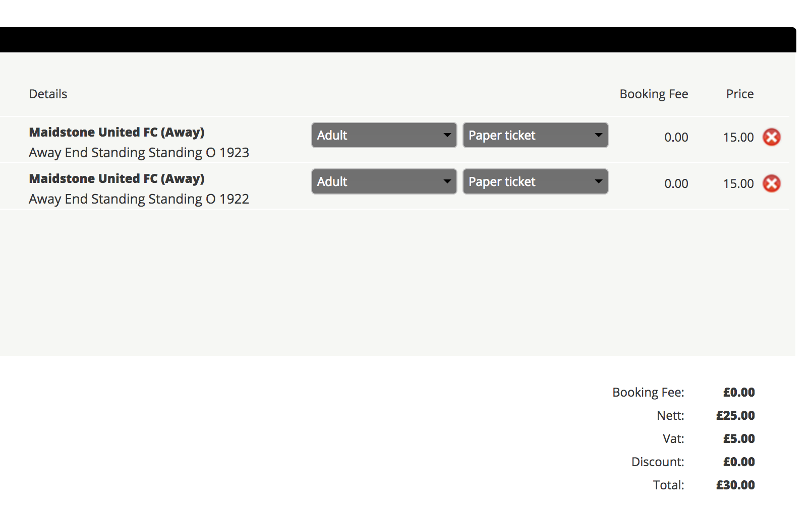The image size is (812, 506).
Task: Click the 15.00 price for seat 1923
Action: pos(738,137)
